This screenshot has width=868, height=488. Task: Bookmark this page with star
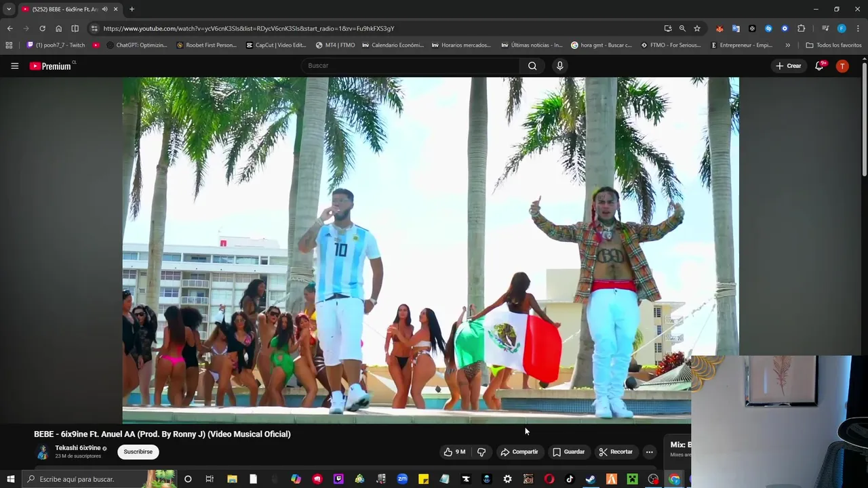click(696, 28)
